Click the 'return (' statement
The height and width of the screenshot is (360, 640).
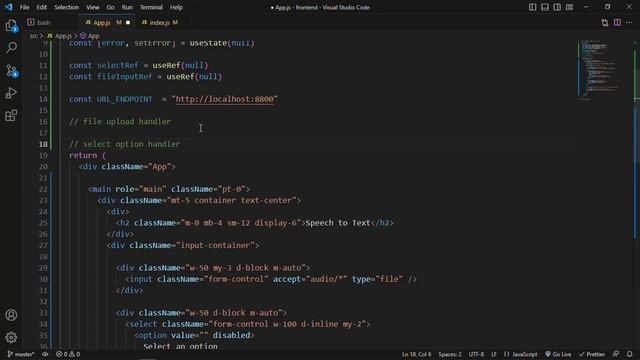[x=87, y=156]
